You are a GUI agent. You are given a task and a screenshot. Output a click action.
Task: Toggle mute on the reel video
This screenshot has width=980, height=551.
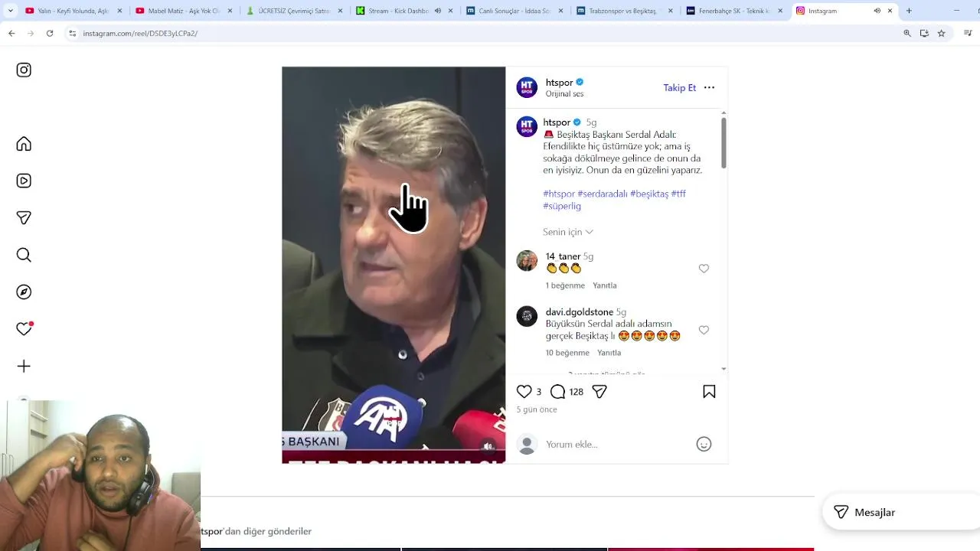(x=488, y=446)
